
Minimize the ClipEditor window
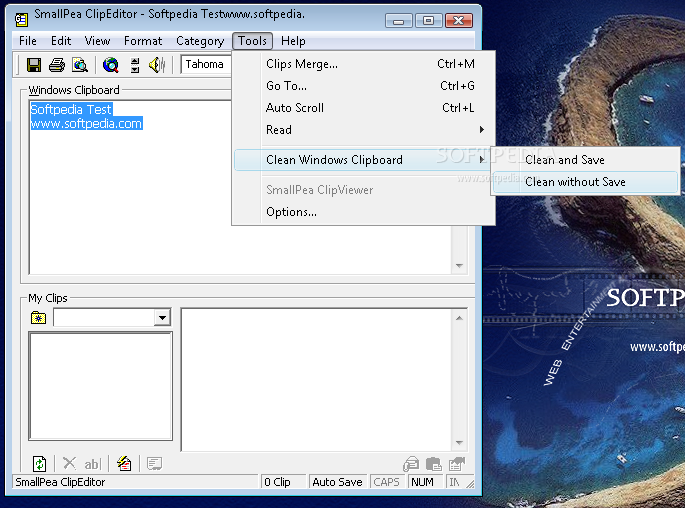click(398, 21)
